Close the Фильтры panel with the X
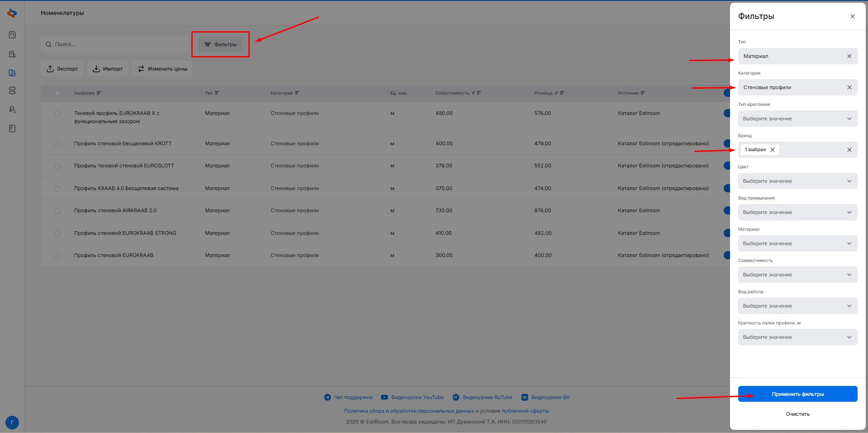This screenshot has width=868, height=433. [852, 16]
